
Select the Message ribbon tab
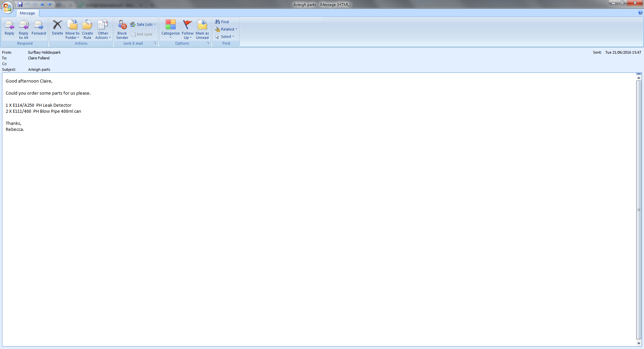(27, 13)
